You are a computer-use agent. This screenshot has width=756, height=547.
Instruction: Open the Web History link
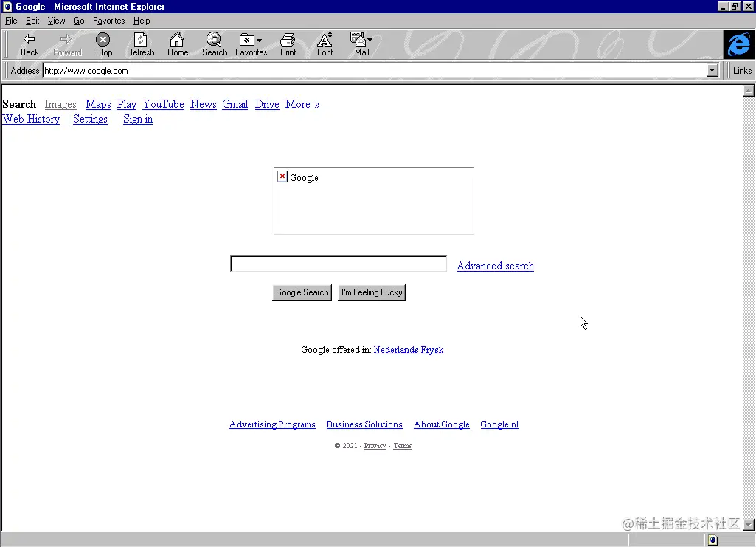(31, 119)
